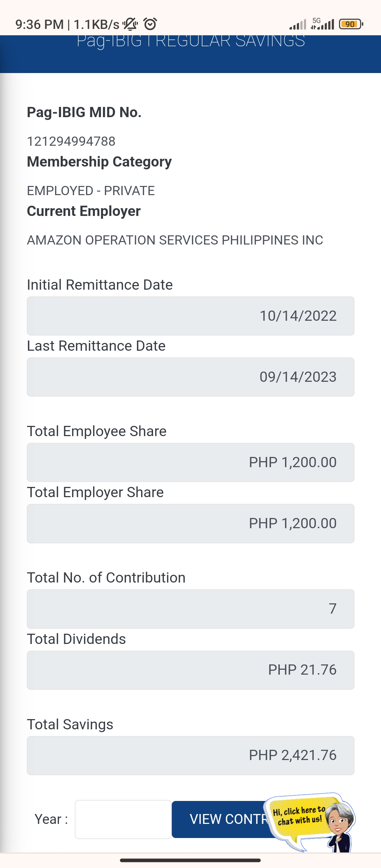Select the Last Remittance Date field
The image size is (381, 868).
(x=190, y=377)
